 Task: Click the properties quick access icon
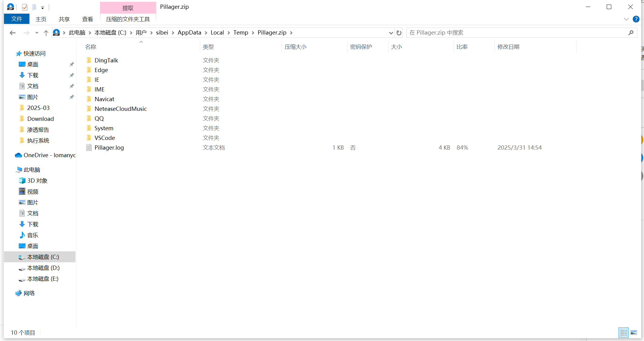(25, 7)
